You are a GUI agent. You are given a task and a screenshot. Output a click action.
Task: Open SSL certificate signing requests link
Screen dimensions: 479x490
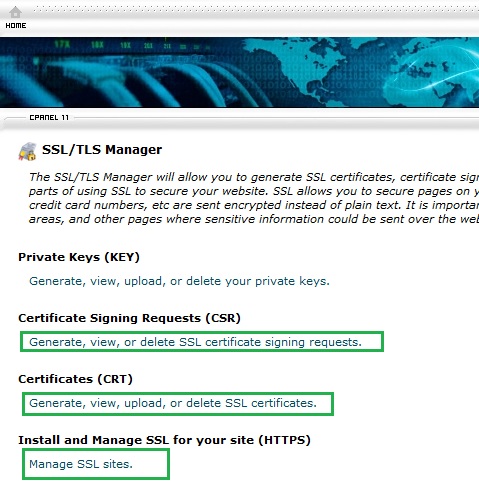pyautogui.click(x=195, y=342)
